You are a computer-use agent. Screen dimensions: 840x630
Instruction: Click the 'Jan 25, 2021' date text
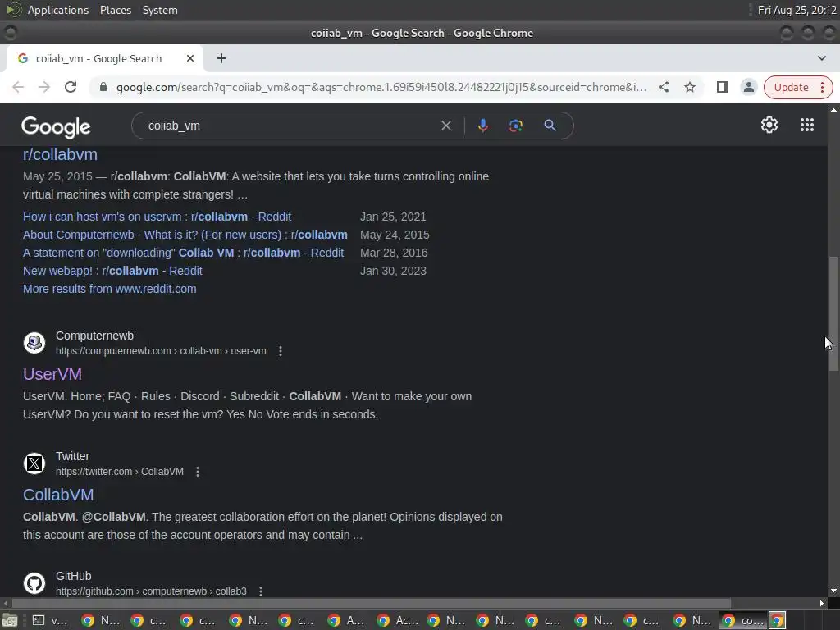click(x=393, y=217)
